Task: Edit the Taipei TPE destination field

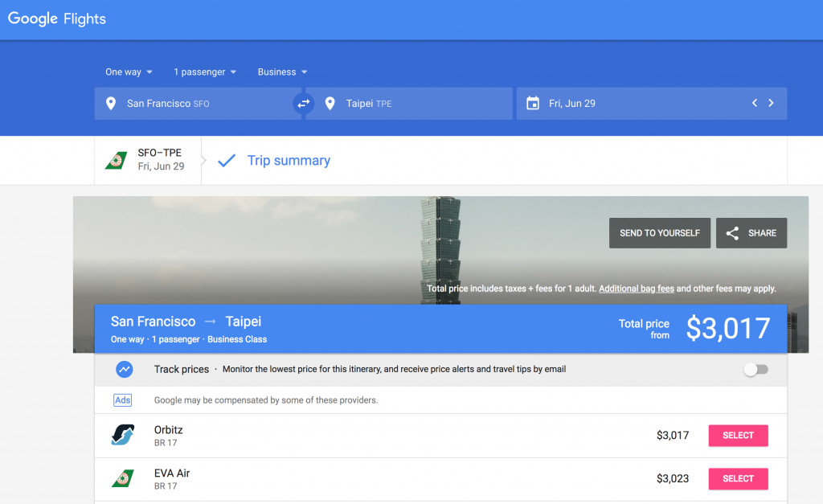Action: point(409,104)
